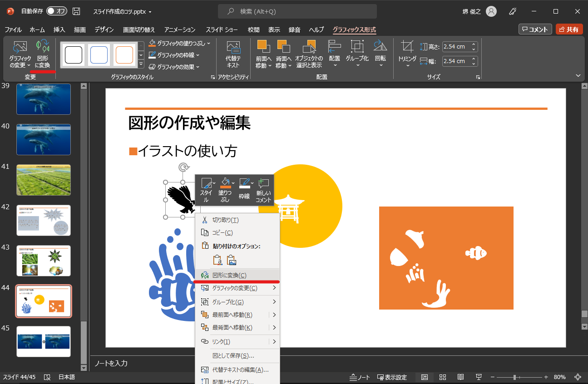This screenshot has width=588, height=384.
Task: Click the zoom in plus button
Action: click(546, 377)
